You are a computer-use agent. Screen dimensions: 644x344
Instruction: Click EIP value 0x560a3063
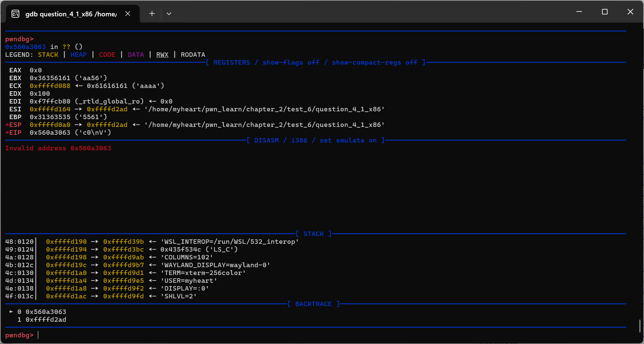point(50,132)
